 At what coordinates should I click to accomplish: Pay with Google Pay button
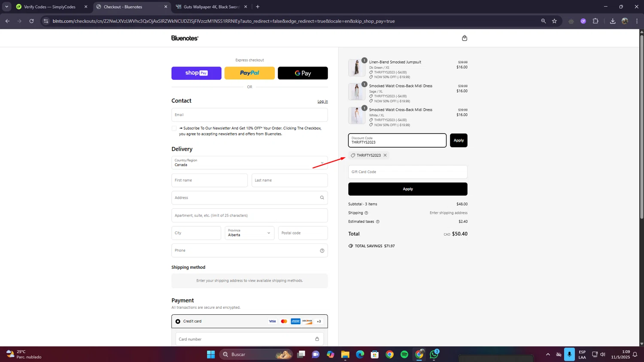303,73
